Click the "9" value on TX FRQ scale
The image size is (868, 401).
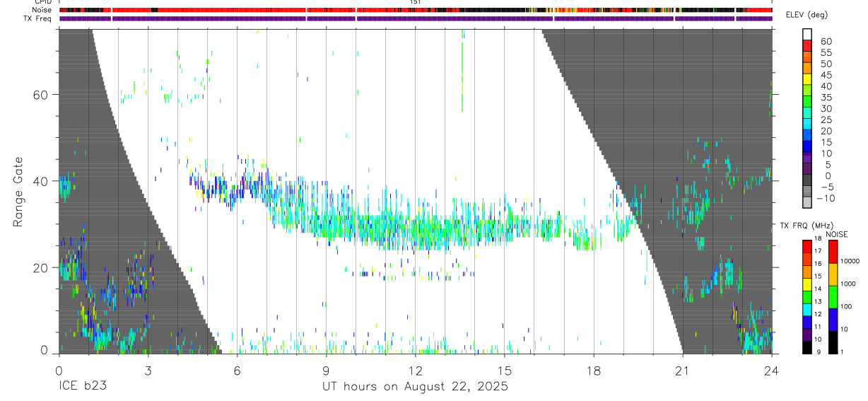point(819,351)
